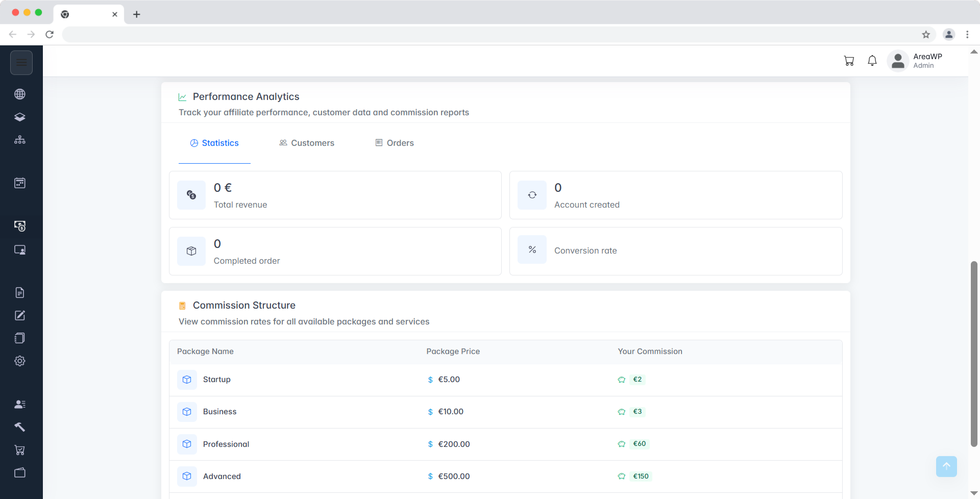Open the edit pencil sidebar icon
980x499 pixels.
[x=20, y=316]
